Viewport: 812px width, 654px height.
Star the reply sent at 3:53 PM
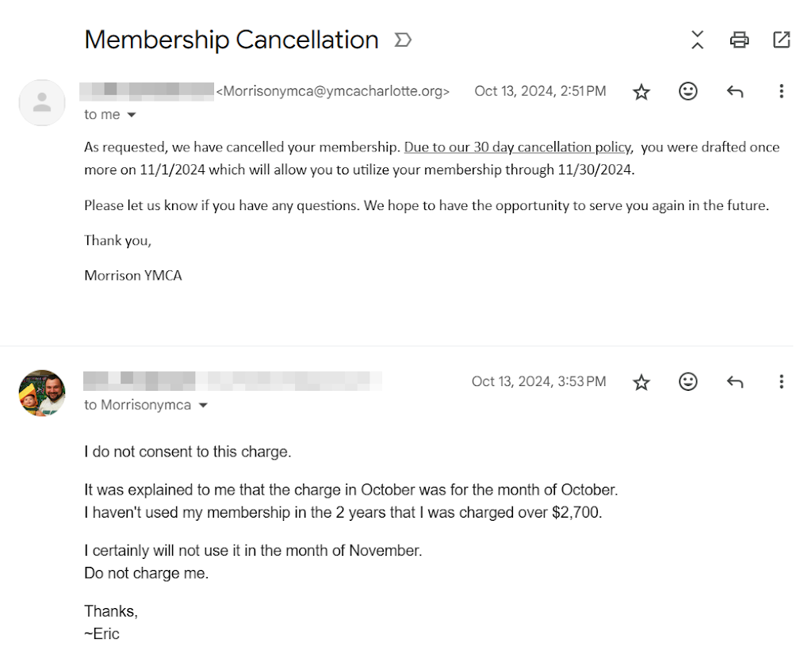point(642,383)
